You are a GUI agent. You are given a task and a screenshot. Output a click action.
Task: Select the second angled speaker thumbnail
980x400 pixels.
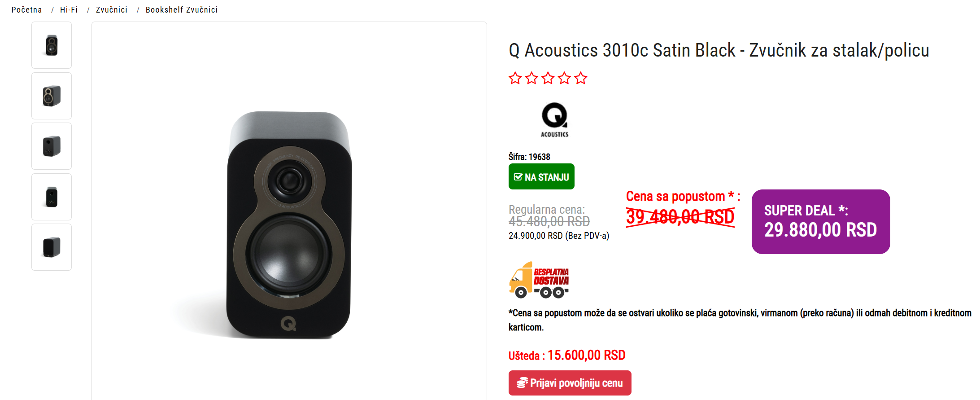(52, 96)
